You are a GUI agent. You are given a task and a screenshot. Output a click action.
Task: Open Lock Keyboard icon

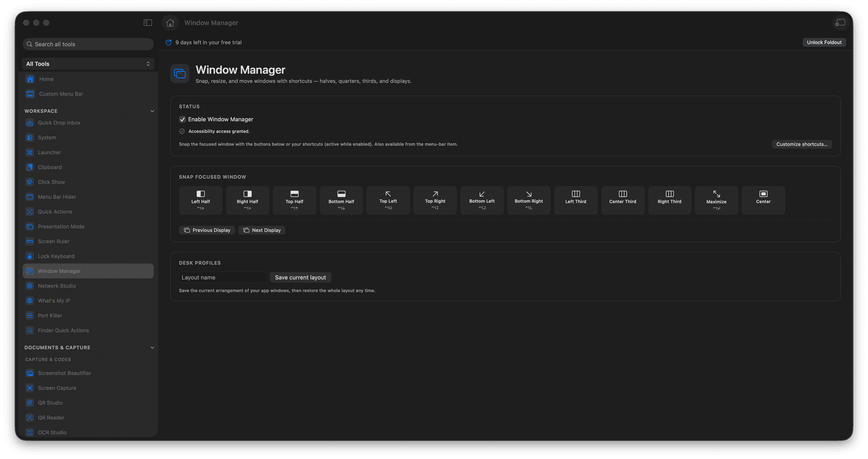tap(30, 256)
